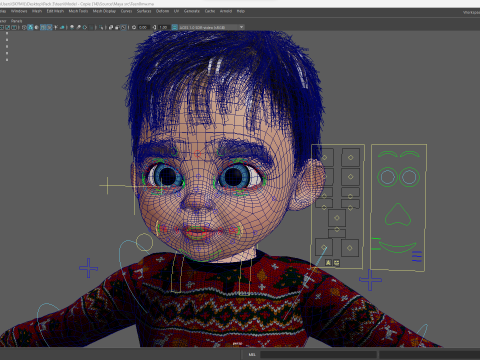
Task: Click the MEL script language label
Action: (252, 354)
